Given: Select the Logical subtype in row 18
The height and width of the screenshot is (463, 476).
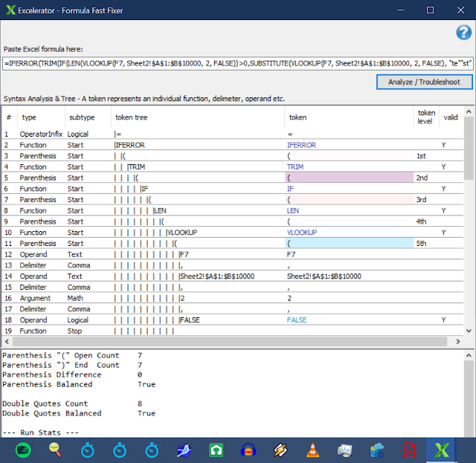Looking at the screenshot, I should [x=77, y=320].
